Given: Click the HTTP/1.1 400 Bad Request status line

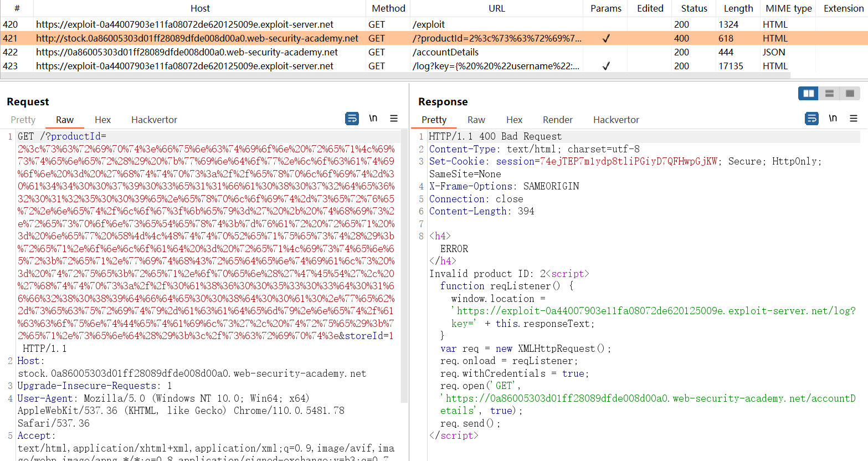Looking at the screenshot, I should (x=495, y=136).
